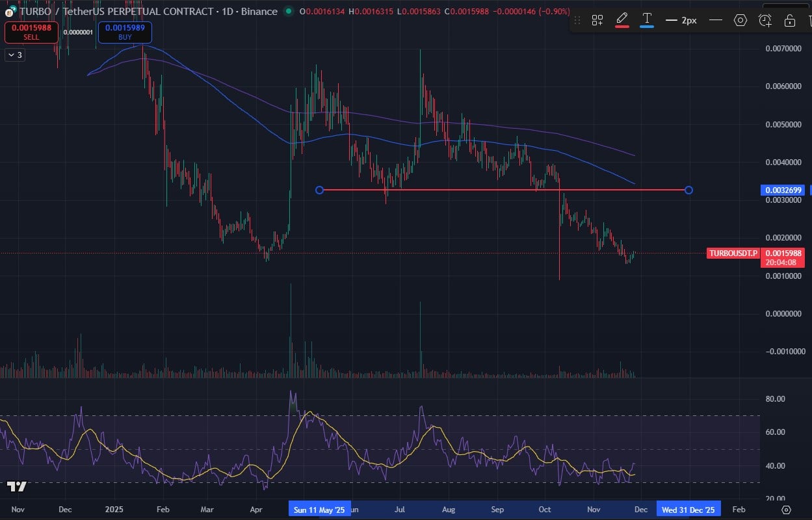Open the drawing template favorites icon
This screenshot has height=520, width=812.
pos(597,20)
